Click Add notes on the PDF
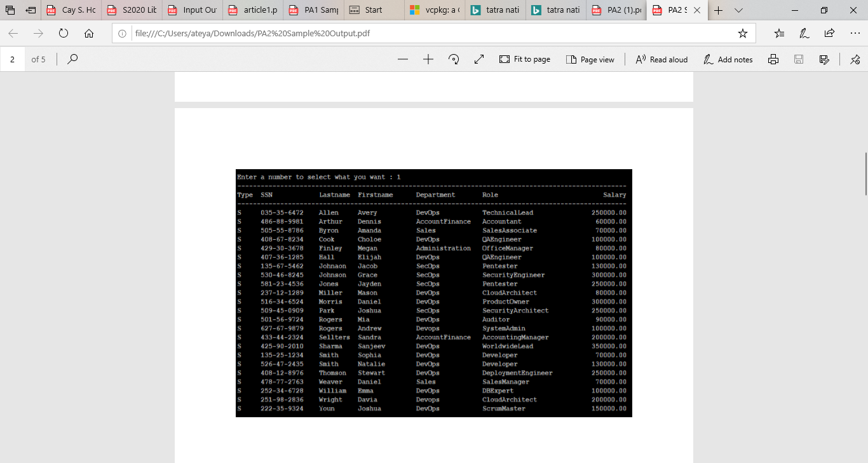 click(x=728, y=59)
